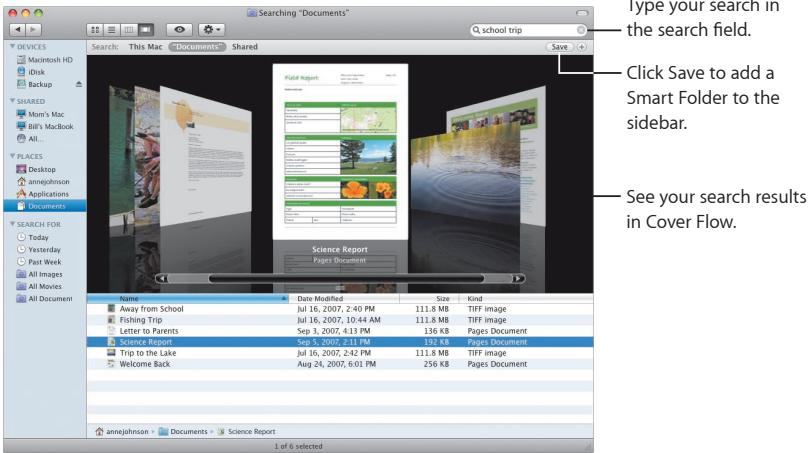
Task: Switch to column view
Action: click(128, 30)
